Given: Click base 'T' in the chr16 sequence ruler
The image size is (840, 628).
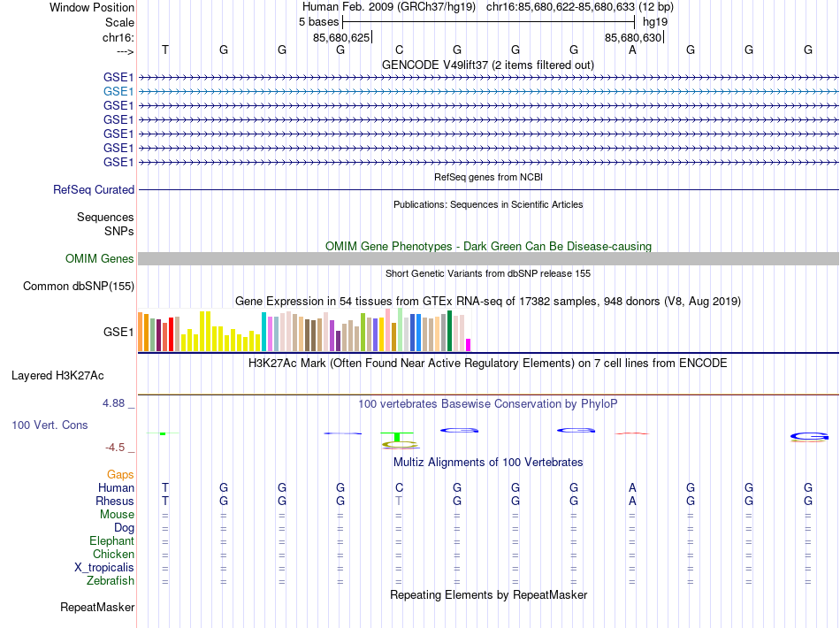Looking at the screenshot, I should click(x=165, y=50).
